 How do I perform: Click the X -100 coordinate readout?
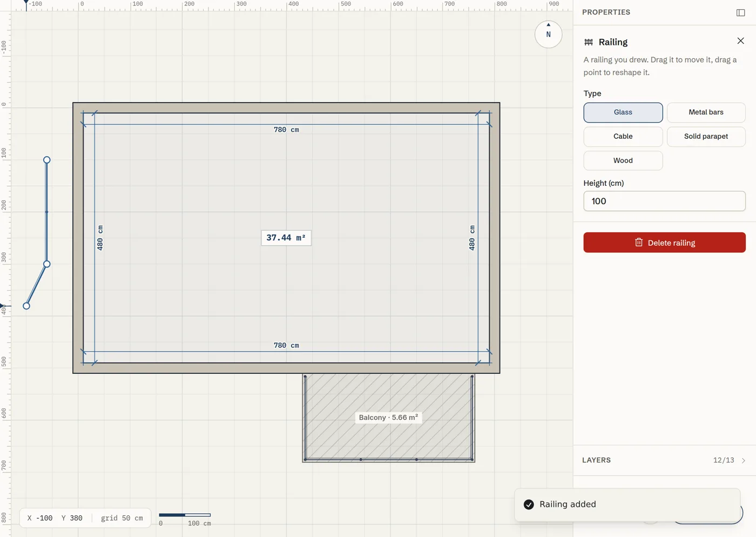[x=40, y=518]
